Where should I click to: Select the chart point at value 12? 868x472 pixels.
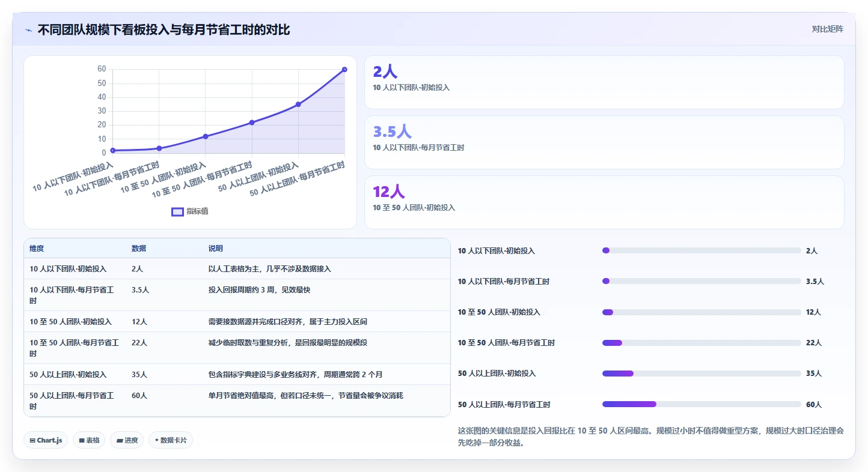coord(206,136)
